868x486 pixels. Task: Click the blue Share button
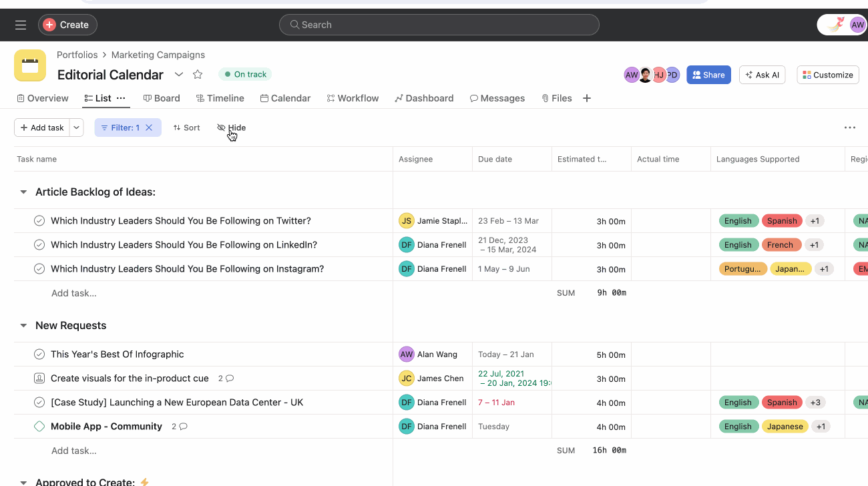tap(708, 75)
